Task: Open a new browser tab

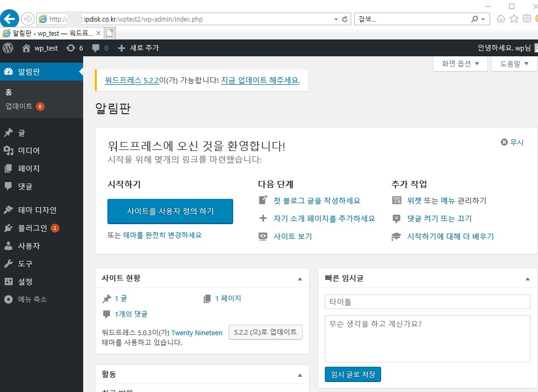Action: (x=110, y=33)
